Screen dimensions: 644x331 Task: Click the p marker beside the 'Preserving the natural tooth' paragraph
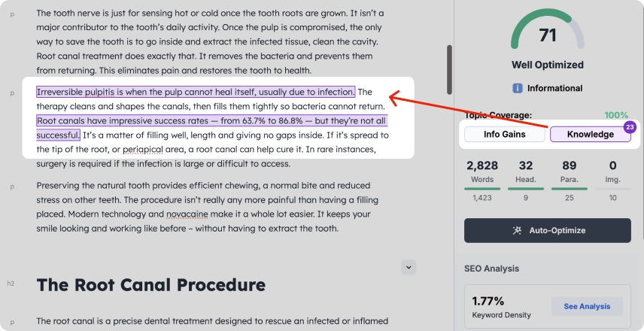(x=11, y=187)
